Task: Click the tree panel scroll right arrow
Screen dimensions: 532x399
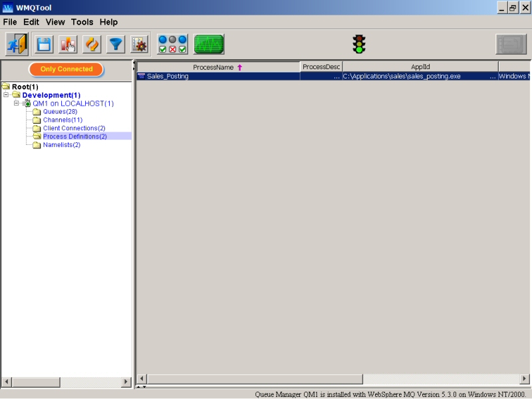Action: [126, 382]
